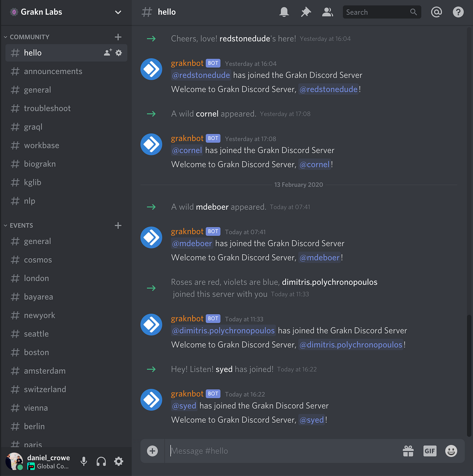
Task: Mute the microphone
Action: click(x=84, y=461)
